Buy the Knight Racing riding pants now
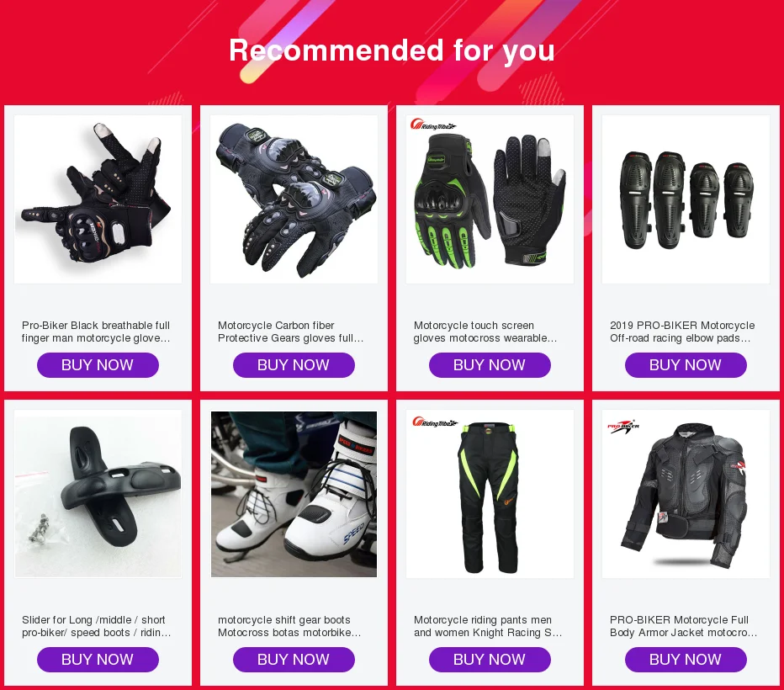 [490, 660]
